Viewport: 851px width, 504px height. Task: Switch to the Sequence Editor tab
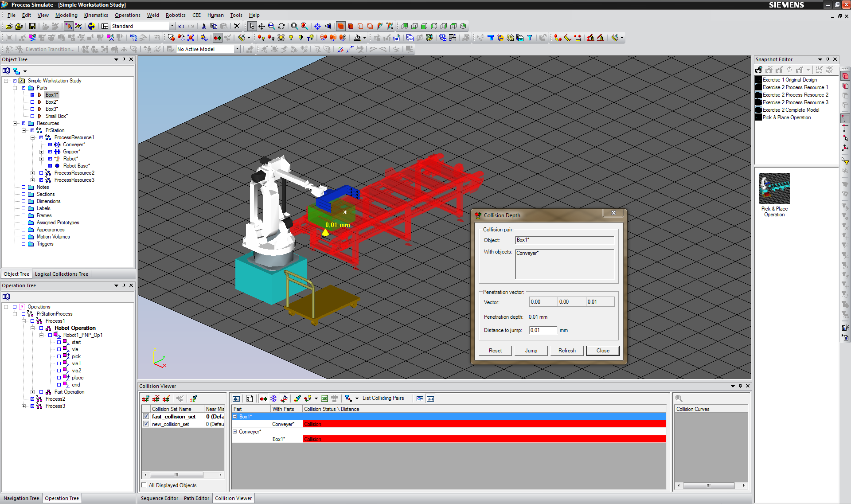click(x=160, y=498)
